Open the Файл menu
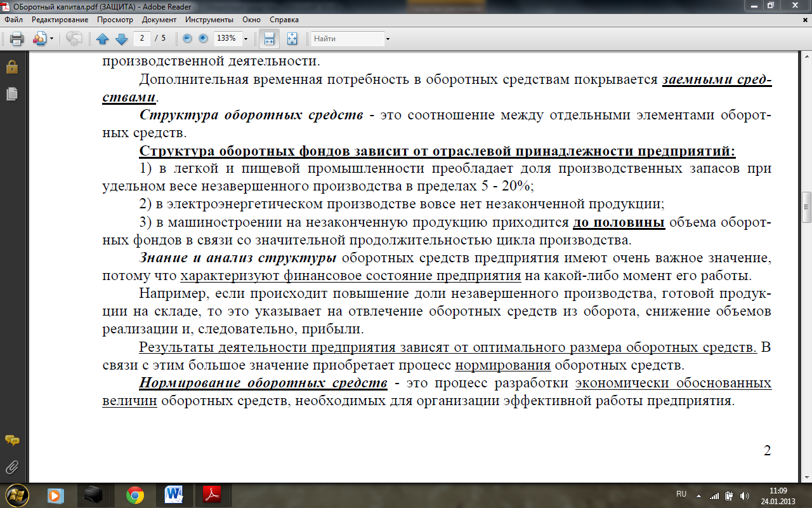 [x=13, y=20]
